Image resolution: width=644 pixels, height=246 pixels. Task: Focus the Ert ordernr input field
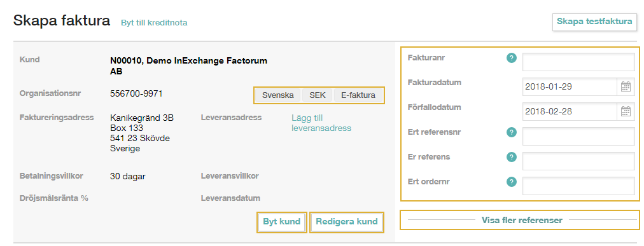coord(578,186)
